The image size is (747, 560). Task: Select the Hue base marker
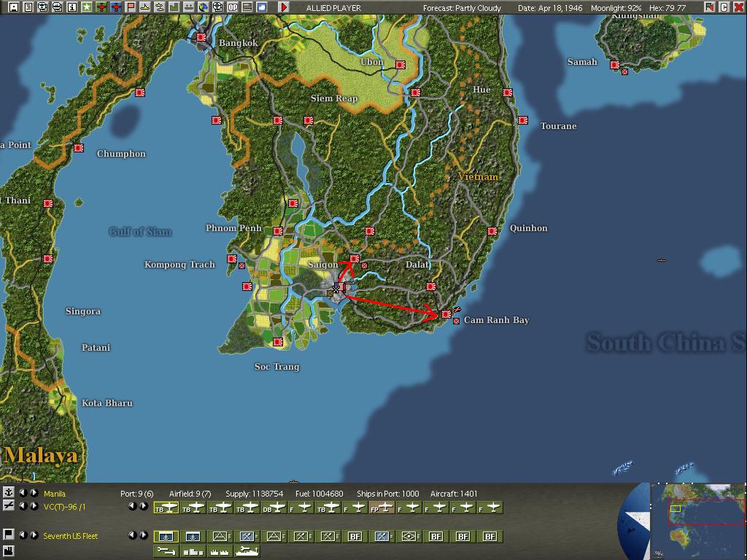point(508,93)
